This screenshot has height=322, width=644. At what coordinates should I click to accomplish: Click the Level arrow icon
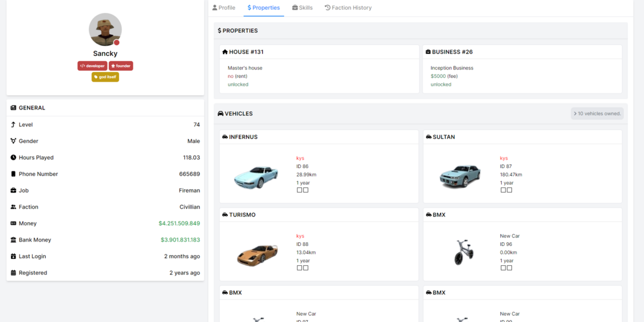pos(13,124)
